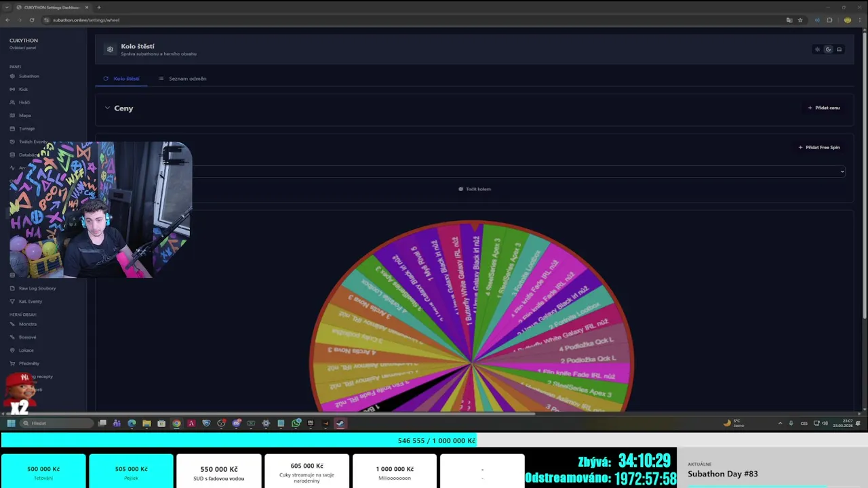The image size is (868, 488).
Task: Click the Přidat cenu button
Action: tap(824, 108)
